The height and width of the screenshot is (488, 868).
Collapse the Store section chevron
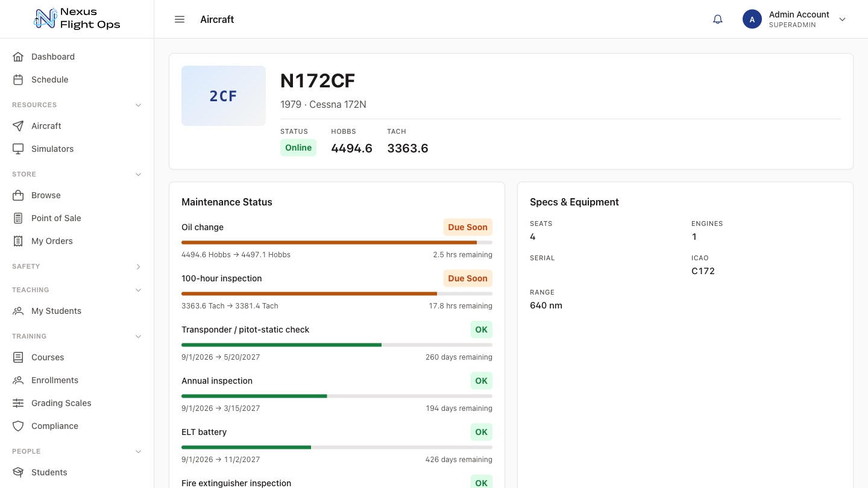point(138,174)
